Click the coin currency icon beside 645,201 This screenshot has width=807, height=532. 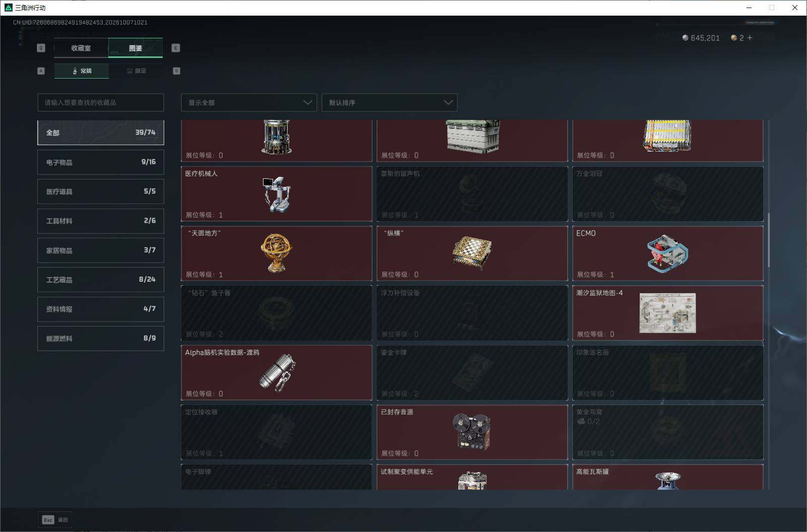pyautogui.click(x=685, y=38)
